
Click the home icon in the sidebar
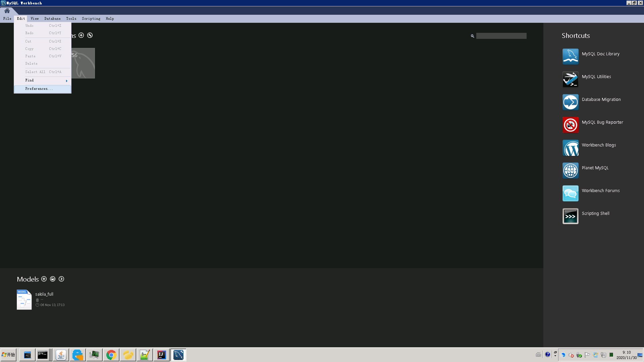coord(7,11)
